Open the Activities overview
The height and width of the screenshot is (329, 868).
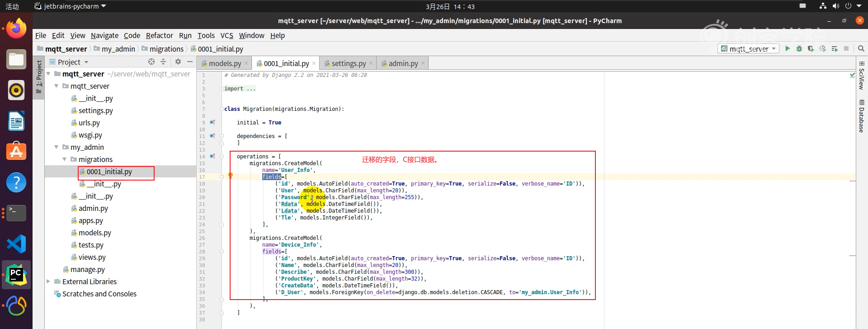(12, 6)
